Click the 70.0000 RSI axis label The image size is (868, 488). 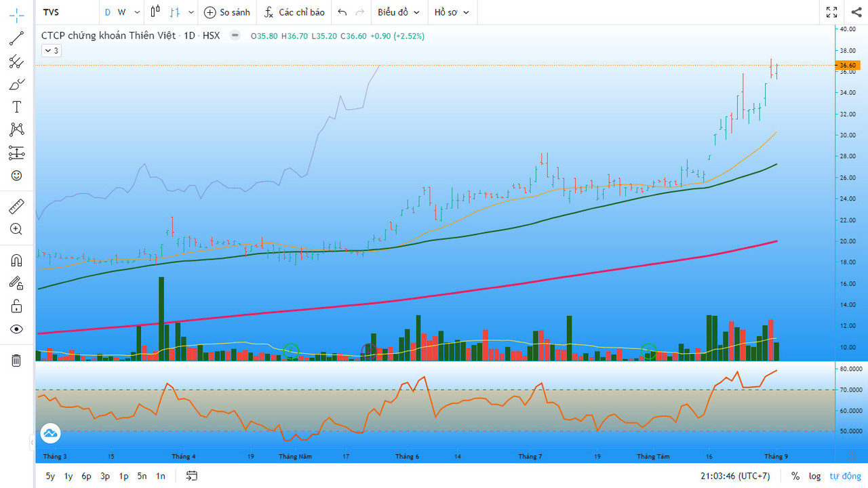850,390
